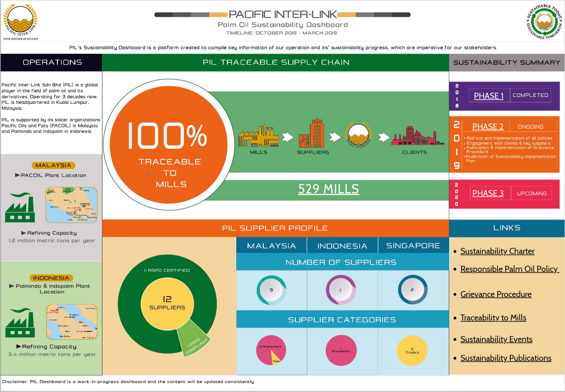Click the Mills factory icon
The width and height of the screenshot is (565, 392).
click(x=258, y=135)
